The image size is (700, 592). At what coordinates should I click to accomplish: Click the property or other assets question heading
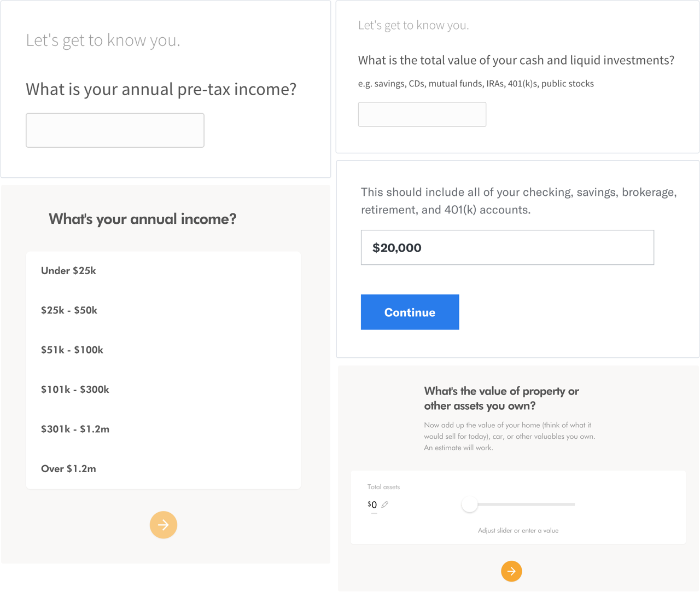point(501,398)
